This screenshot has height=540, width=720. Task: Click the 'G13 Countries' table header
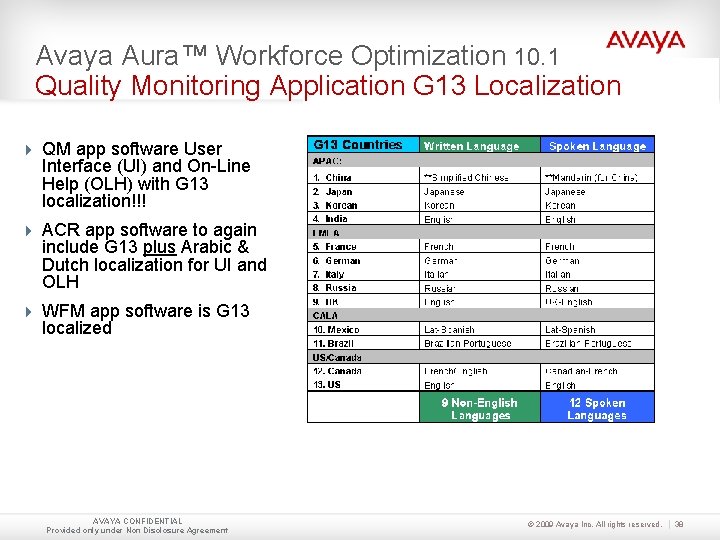click(x=363, y=145)
